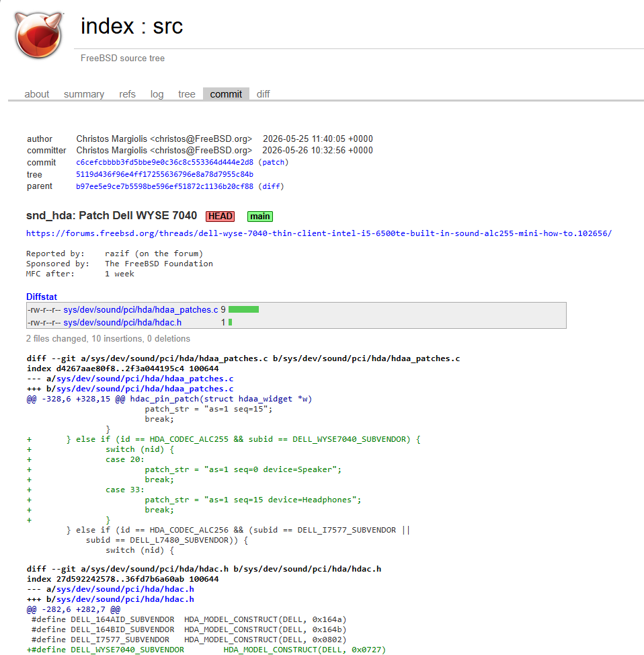The image size is (644, 655).
Task: Open the log tab
Action: (x=157, y=94)
